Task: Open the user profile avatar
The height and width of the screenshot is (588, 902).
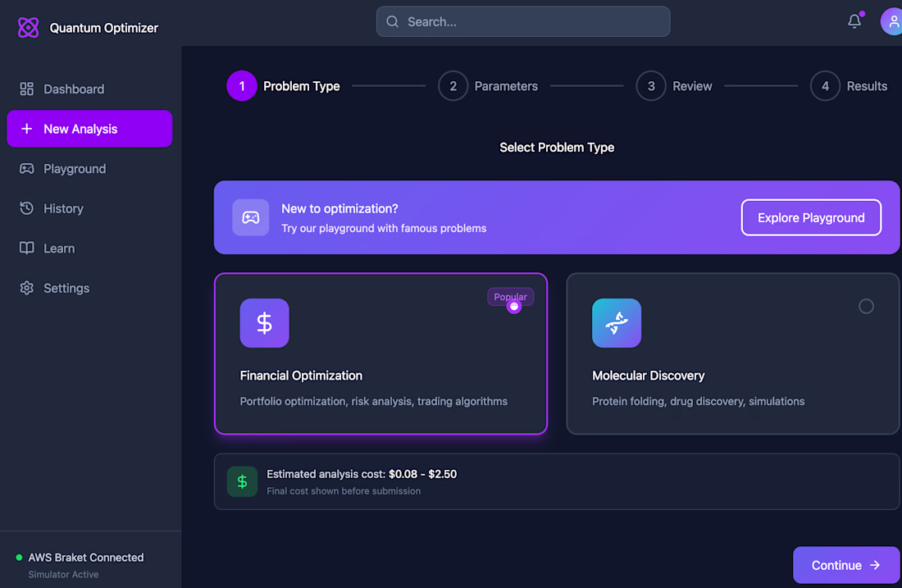Action: click(891, 22)
